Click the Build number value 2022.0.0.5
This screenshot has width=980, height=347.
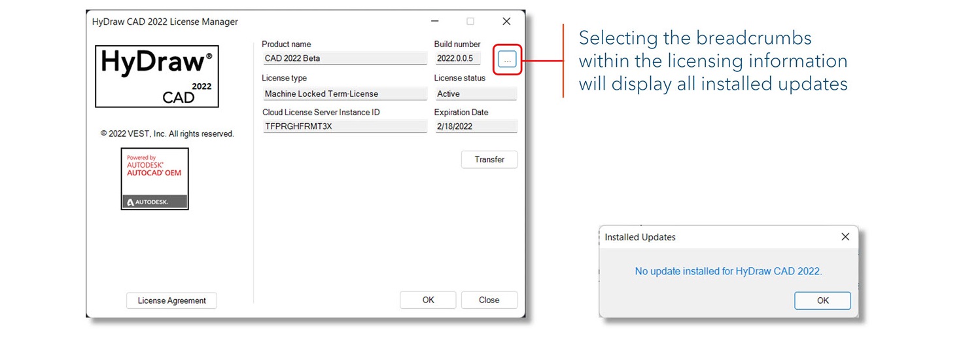458,58
